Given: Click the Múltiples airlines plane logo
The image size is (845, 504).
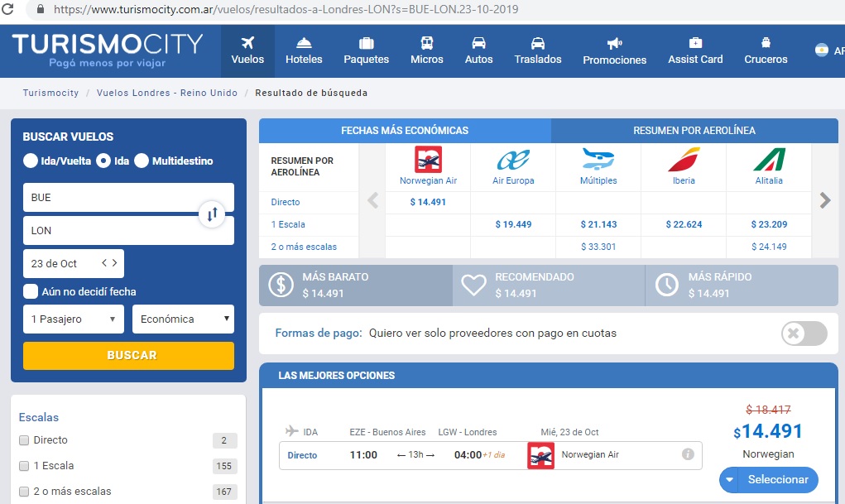Looking at the screenshot, I should click(598, 160).
